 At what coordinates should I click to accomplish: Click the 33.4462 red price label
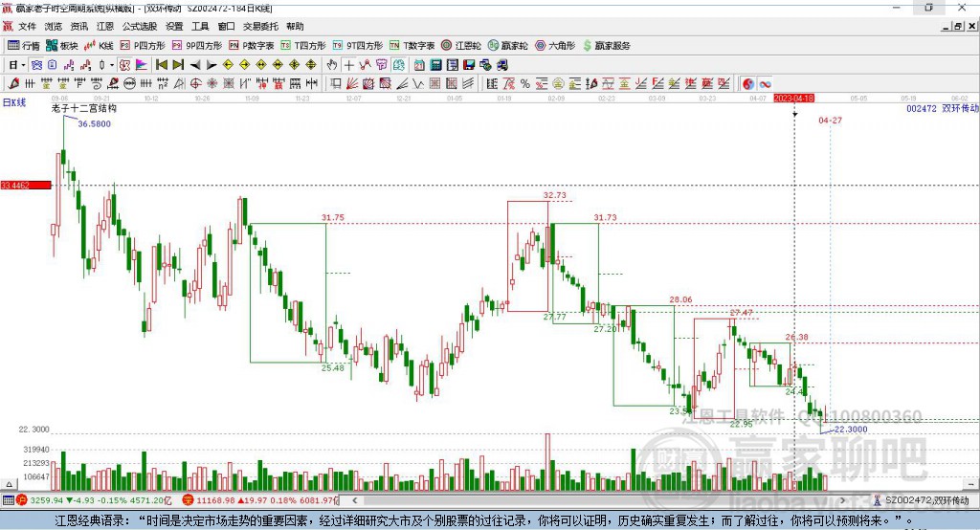[26, 185]
